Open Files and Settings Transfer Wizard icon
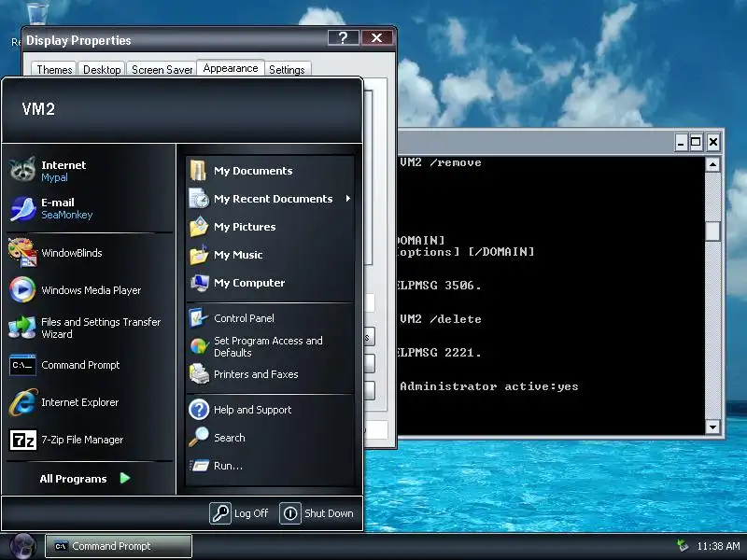This screenshot has width=747, height=560. pyautogui.click(x=22, y=328)
